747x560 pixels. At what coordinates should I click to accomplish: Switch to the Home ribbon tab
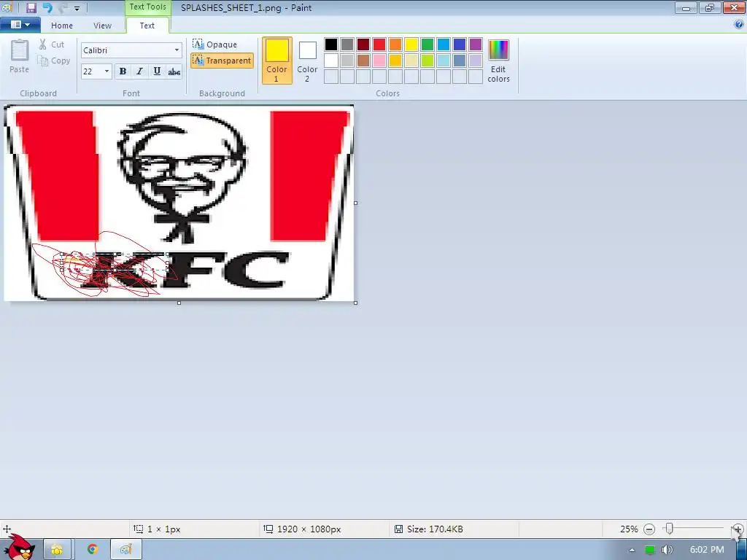click(x=62, y=26)
